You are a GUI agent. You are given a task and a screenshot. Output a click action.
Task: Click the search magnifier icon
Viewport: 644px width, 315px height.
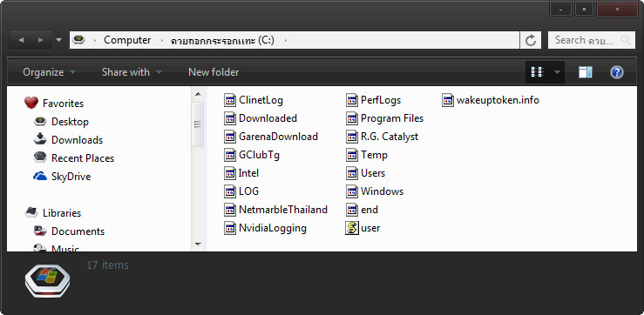pos(626,40)
